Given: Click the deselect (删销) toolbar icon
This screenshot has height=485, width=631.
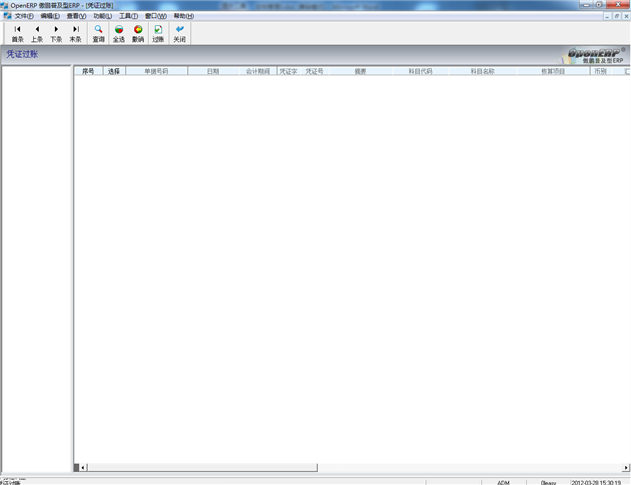Looking at the screenshot, I should point(138,33).
